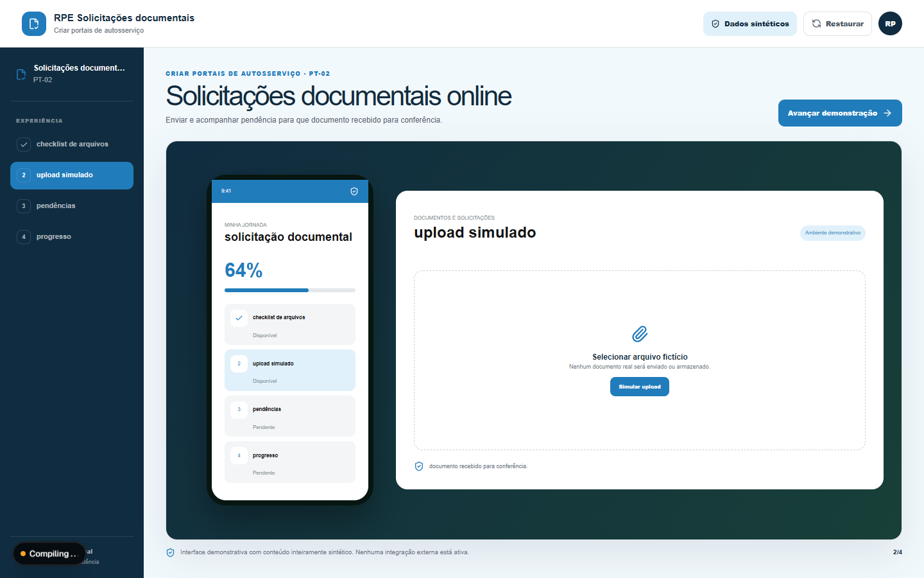Select pendências step in sidebar
This screenshot has height=578, width=924.
[72, 206]
